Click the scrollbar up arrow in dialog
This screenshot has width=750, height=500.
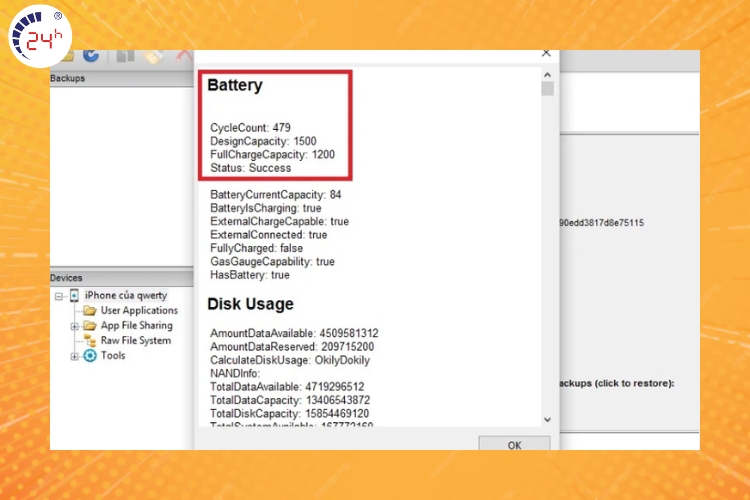tap(547, 74)
